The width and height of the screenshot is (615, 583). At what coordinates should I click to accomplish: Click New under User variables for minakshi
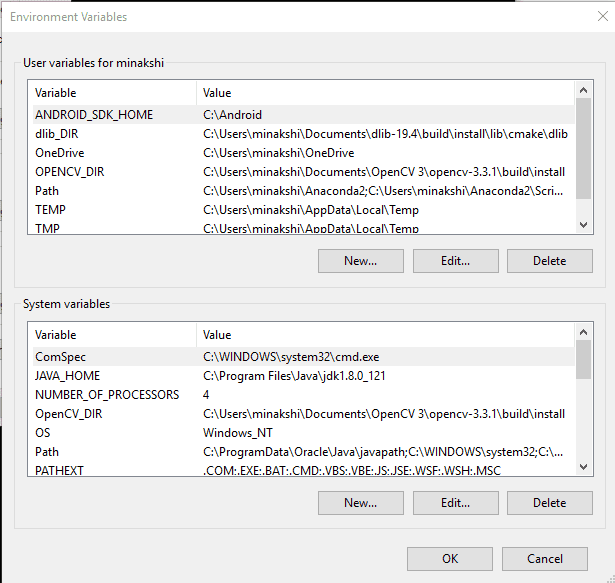pyautogui.click(x=360, y=261)
